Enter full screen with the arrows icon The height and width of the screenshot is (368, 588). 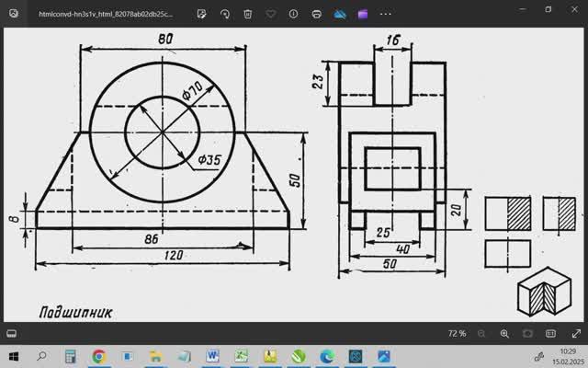pos(576,333)
